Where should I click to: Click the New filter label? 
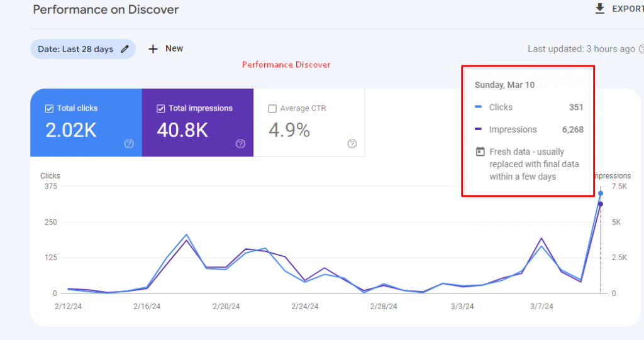tap(174, 48)
